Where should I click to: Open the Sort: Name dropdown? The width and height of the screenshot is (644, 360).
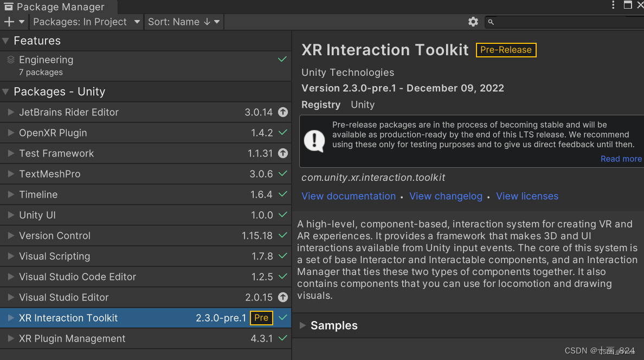click(x=184, y=22)
